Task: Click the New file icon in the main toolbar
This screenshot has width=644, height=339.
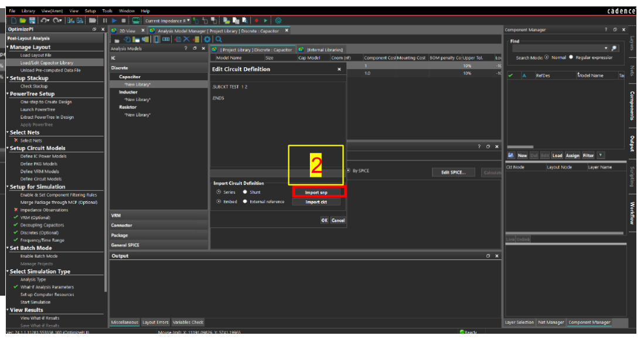Action: pos(14,20)
